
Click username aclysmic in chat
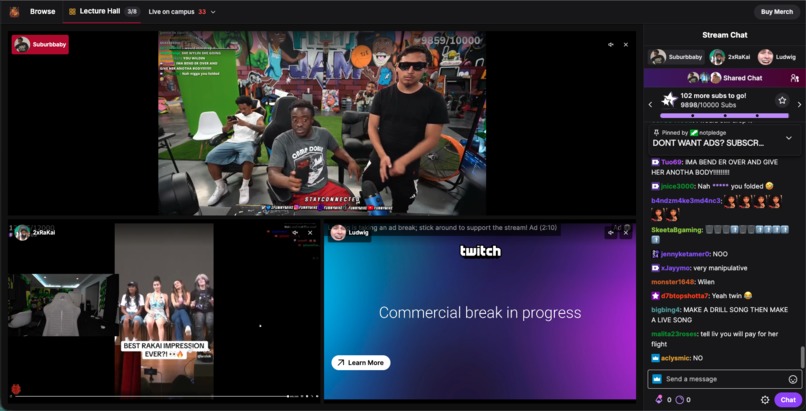[675, 358]
